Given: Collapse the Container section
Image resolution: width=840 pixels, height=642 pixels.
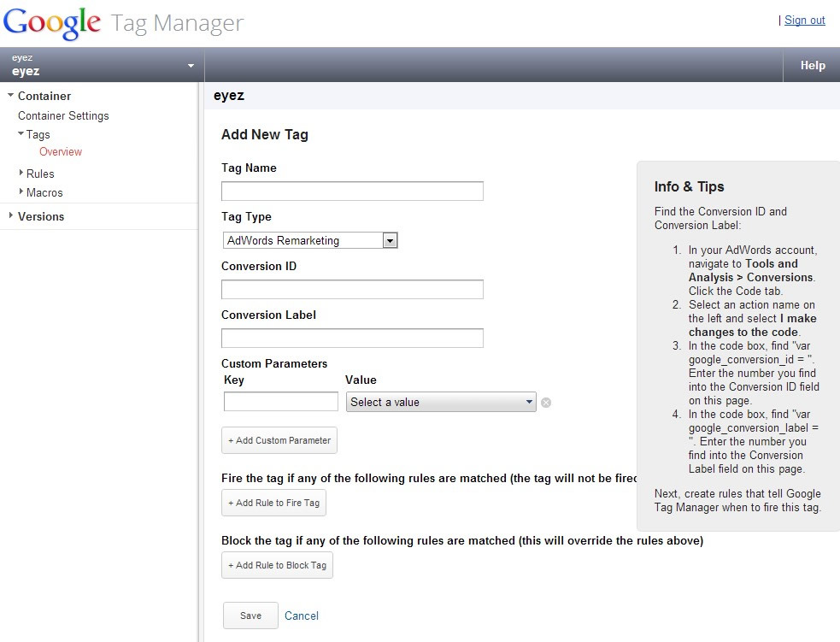Looking at the screenshot, I should (x=11, y=95).
